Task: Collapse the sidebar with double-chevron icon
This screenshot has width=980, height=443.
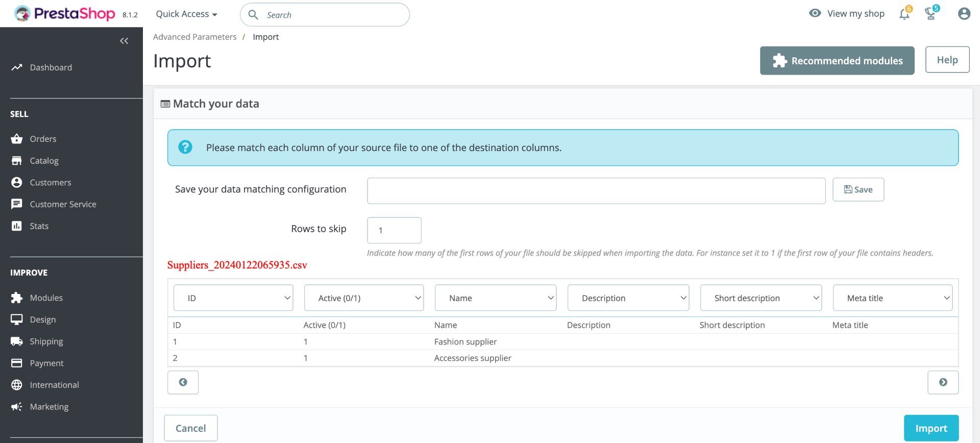Action: (124, 41)
